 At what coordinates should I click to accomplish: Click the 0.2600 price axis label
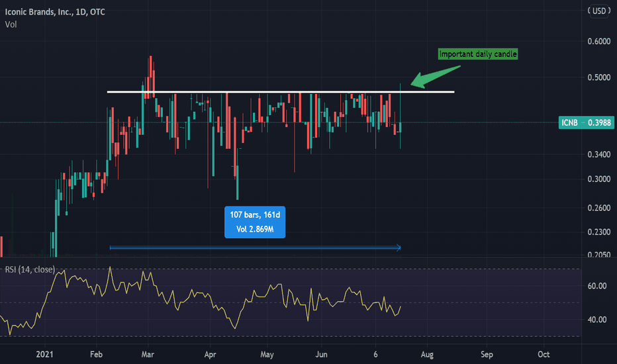[x=598, y=208]
